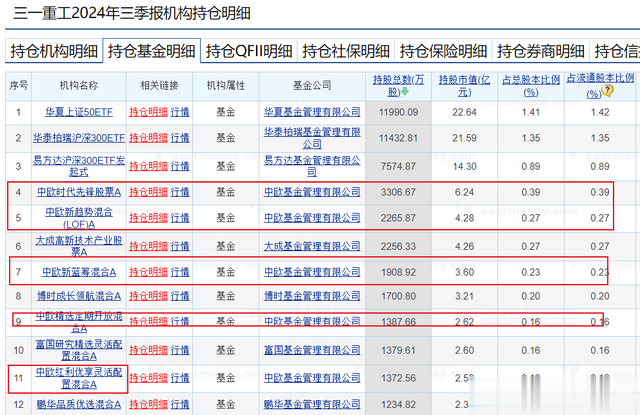Select the 机构属性 column header

coord(226,86)
